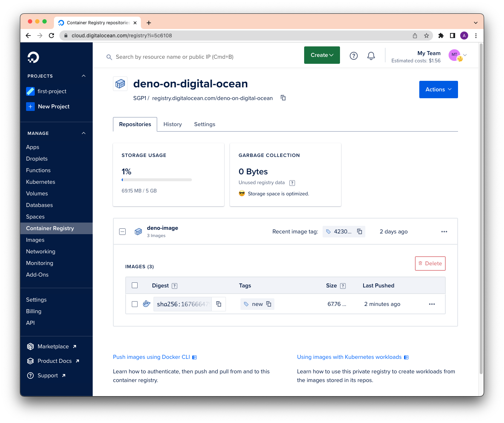Collapse the PROJECTS section
The image size is (504, 423).
(84, 76)
